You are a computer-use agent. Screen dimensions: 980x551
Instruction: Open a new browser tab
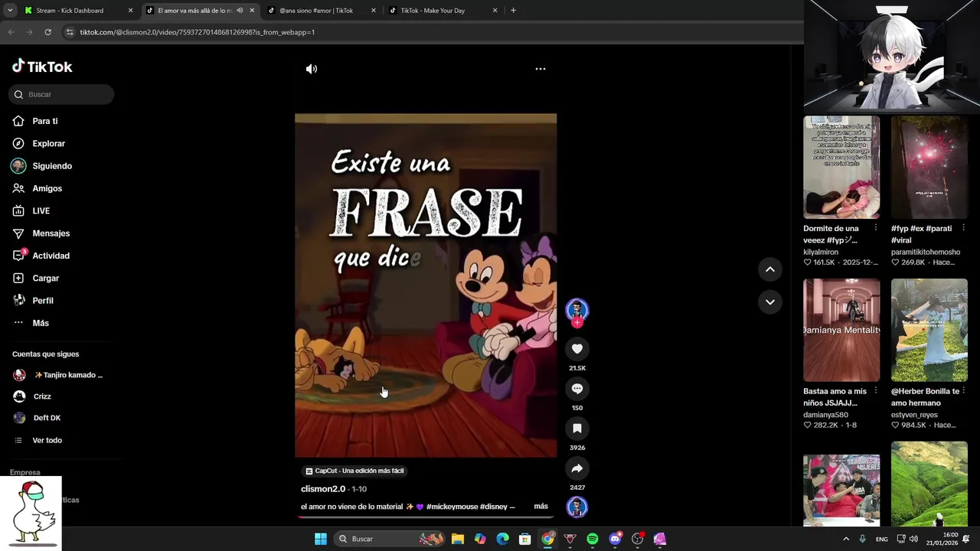(513, 11)
